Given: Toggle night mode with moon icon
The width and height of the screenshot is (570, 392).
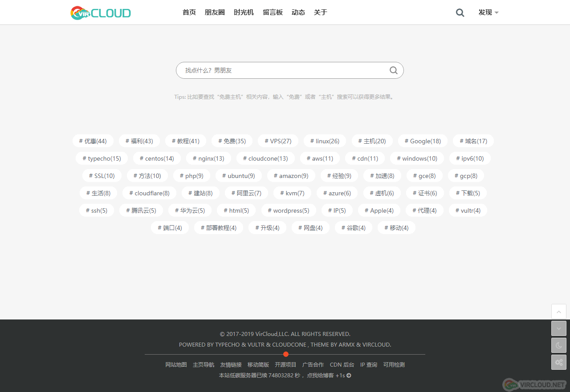Looking at the screenshot, I should (x=559, y=345).
